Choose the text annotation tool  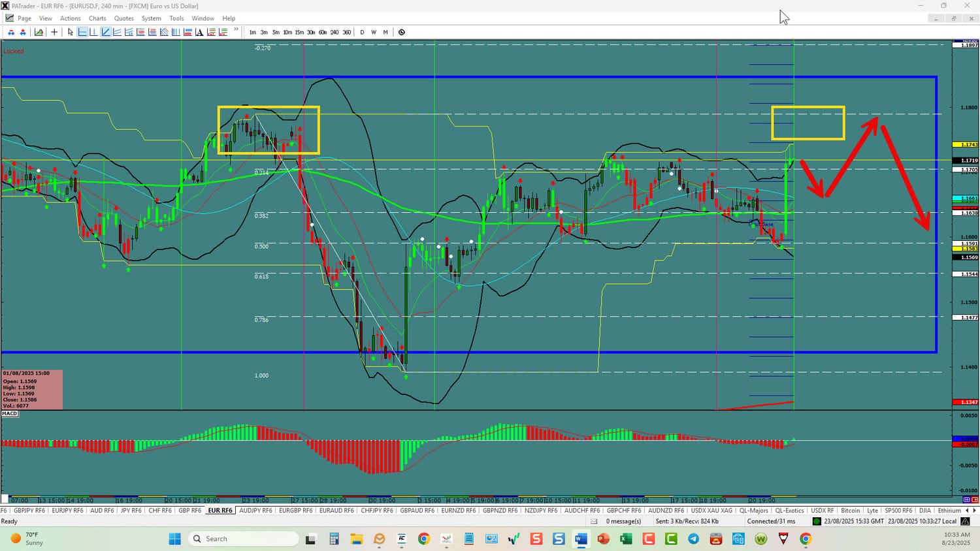199,32
